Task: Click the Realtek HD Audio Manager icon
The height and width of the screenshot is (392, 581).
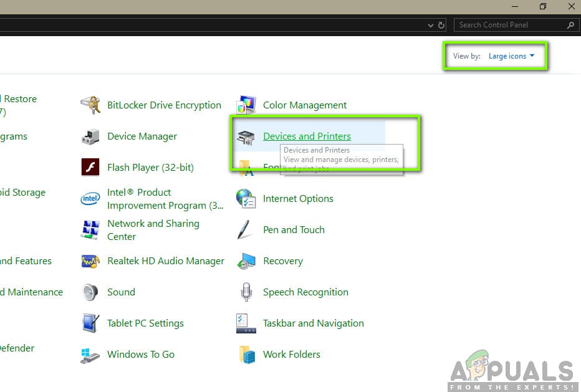Action: coord(90,261)
